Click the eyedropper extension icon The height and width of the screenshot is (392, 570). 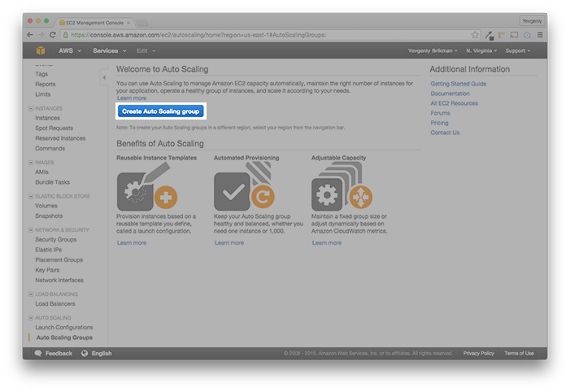(x=490, y=35)
